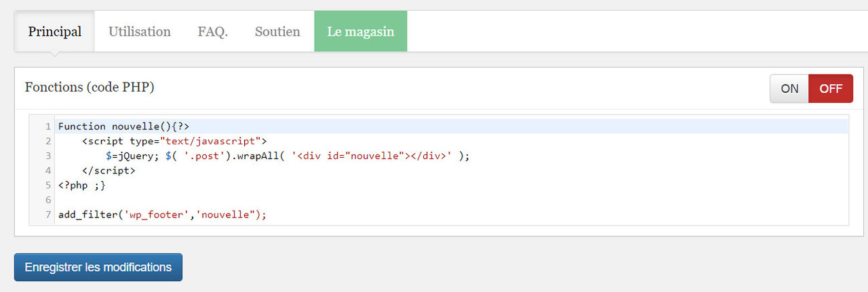Click line number 1 in gutter
The width and height of the screenshot is (868, 292).
point(48,127)
